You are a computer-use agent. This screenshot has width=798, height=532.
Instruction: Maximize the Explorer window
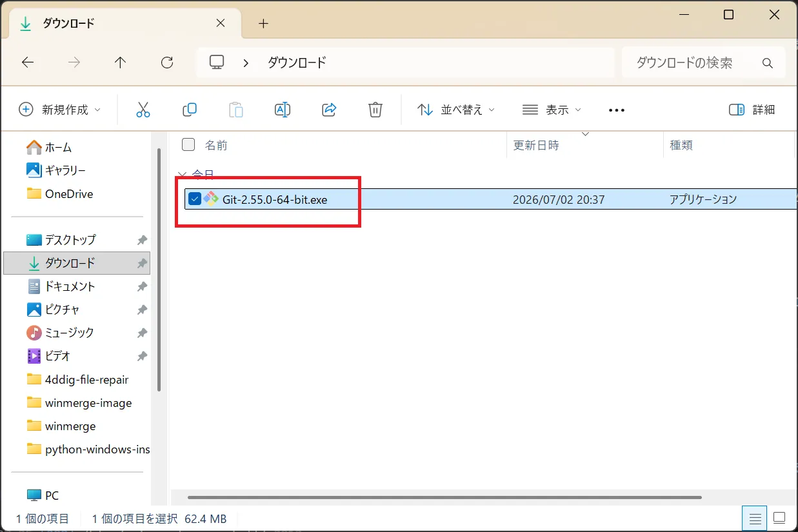click(x=728, y=15)
